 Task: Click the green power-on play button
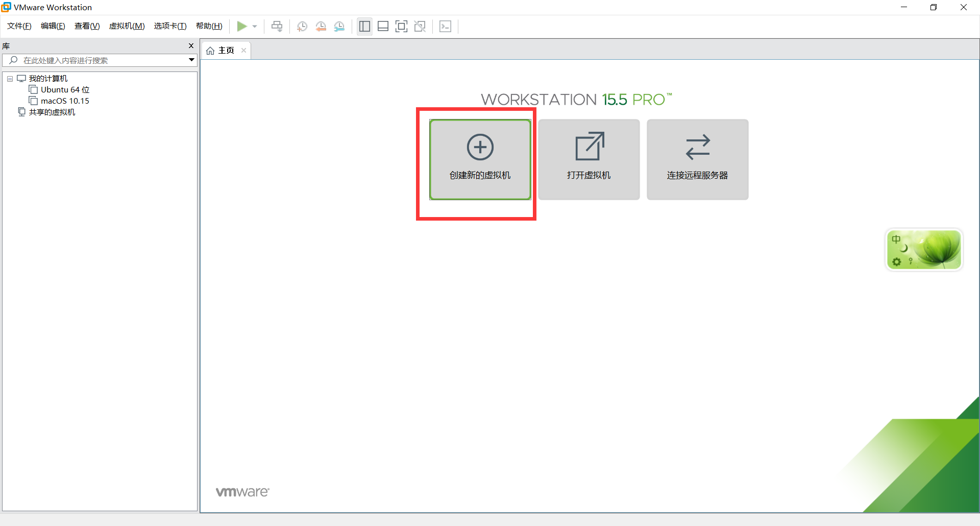point(242,26)
